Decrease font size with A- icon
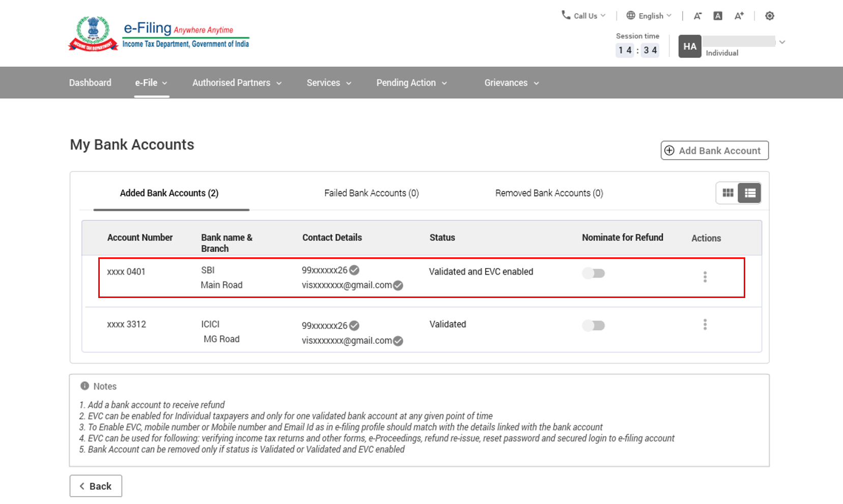This screenshot has height=504, width=843. 697,16
